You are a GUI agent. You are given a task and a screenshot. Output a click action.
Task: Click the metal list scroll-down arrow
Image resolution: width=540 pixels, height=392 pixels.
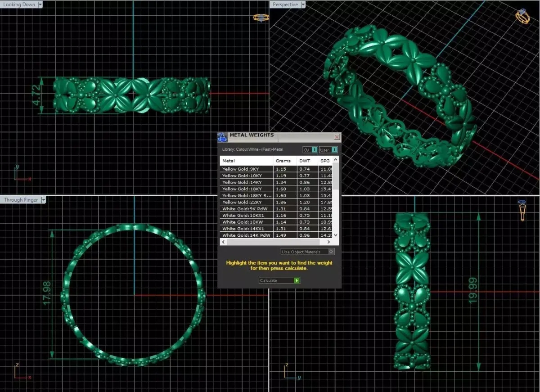(x=336, y=235)
